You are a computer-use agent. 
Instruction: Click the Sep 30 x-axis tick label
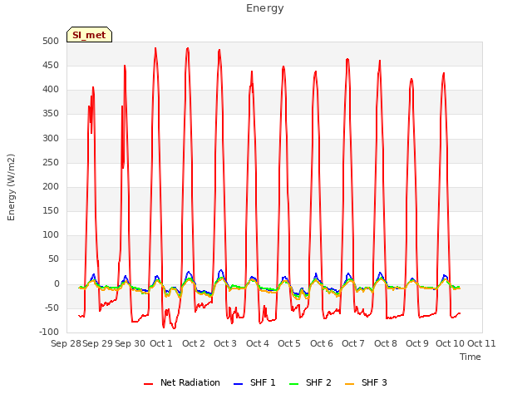(130, 343)
